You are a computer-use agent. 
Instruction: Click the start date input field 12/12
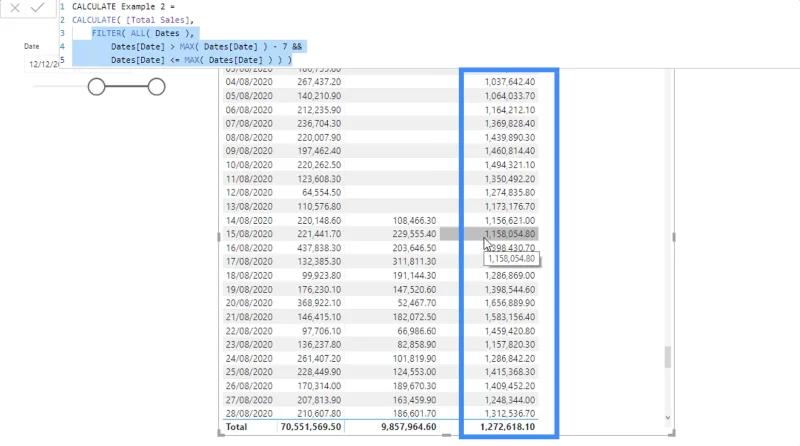tap(43, 64)
